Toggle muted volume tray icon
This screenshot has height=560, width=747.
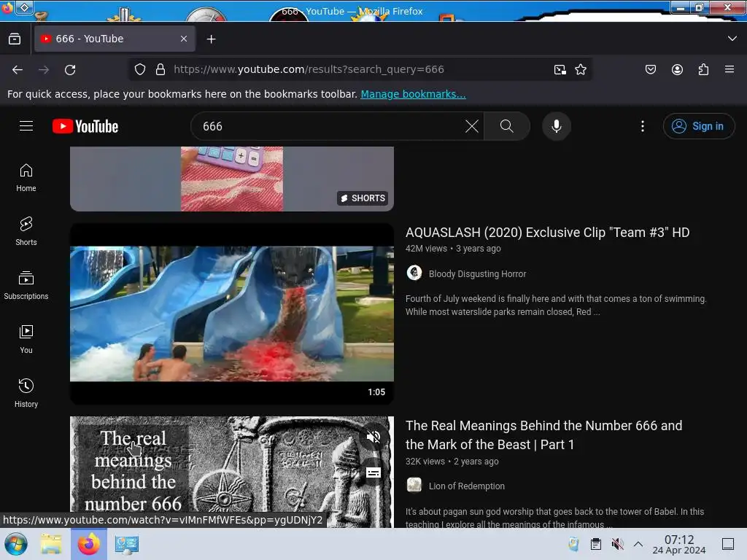tap(617, 544)
